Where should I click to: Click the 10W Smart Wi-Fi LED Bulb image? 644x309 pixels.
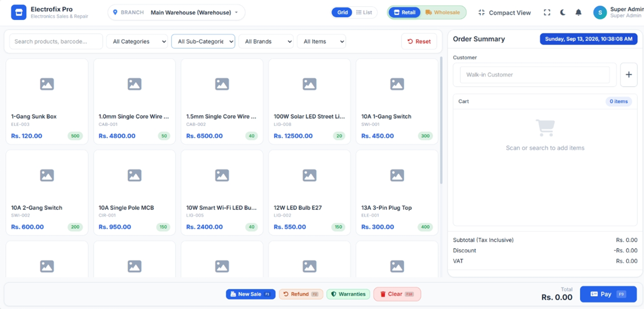[222, 175]
